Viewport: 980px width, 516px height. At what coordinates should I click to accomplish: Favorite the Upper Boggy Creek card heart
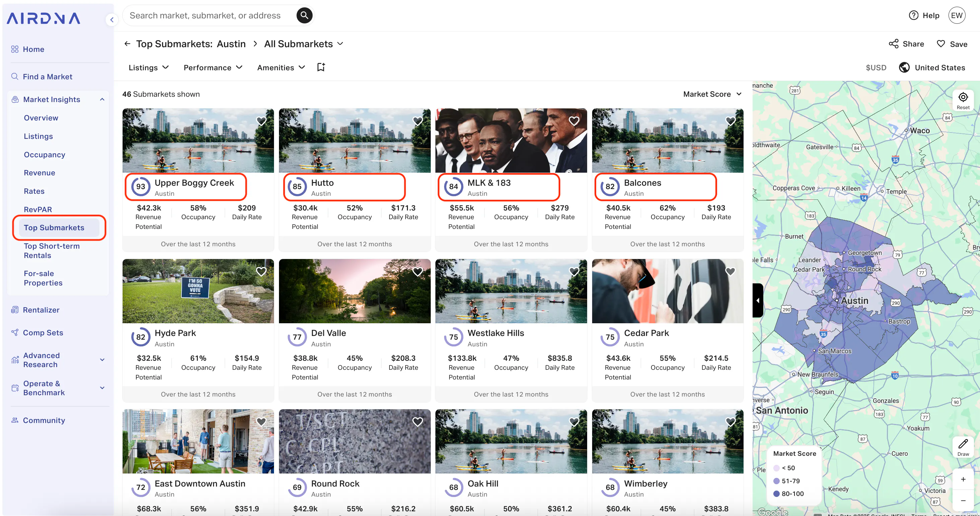click(x=261, y=121)
